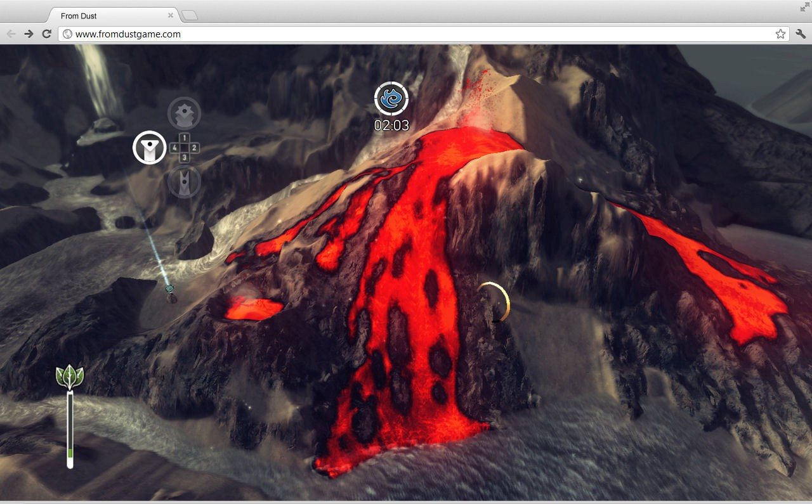812x504 pixels.
Task: Click the 02:03 countdown timer text
Action: point(391,126)
